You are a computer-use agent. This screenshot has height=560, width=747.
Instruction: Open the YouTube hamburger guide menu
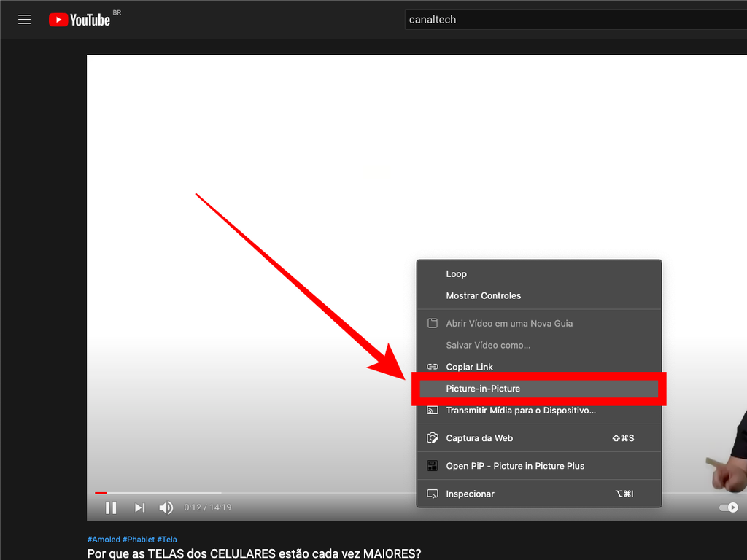pos(24,20)
